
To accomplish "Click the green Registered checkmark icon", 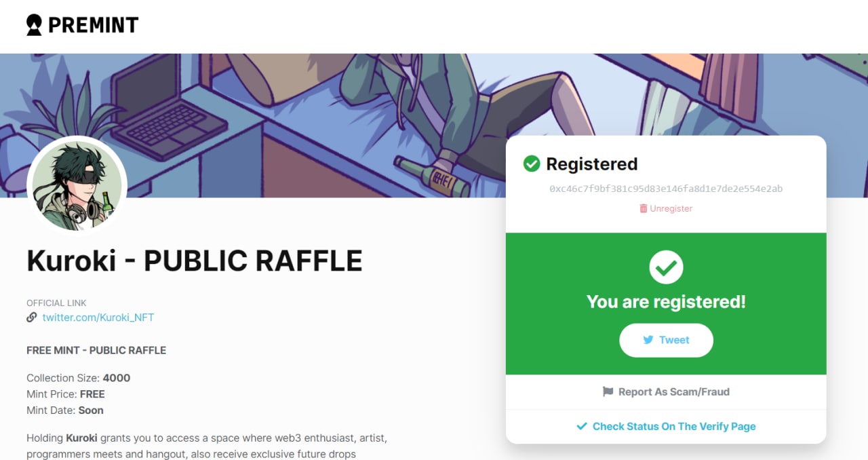I will [532, 164].
